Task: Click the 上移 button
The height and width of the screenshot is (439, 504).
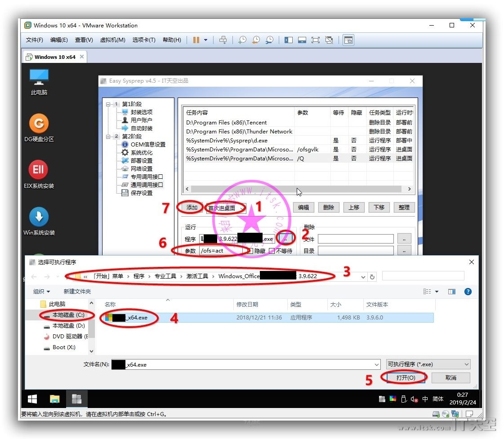Action: [353, 208]
